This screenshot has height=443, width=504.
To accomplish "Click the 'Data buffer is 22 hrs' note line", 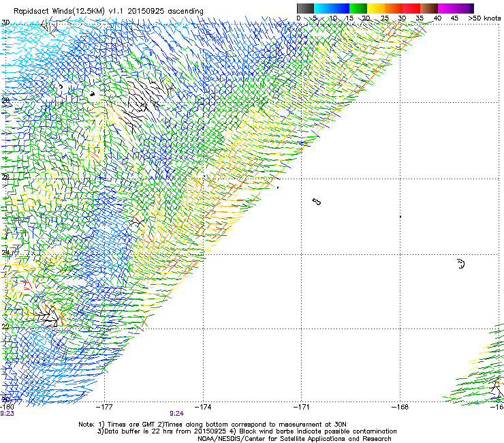I will (247, 431).
